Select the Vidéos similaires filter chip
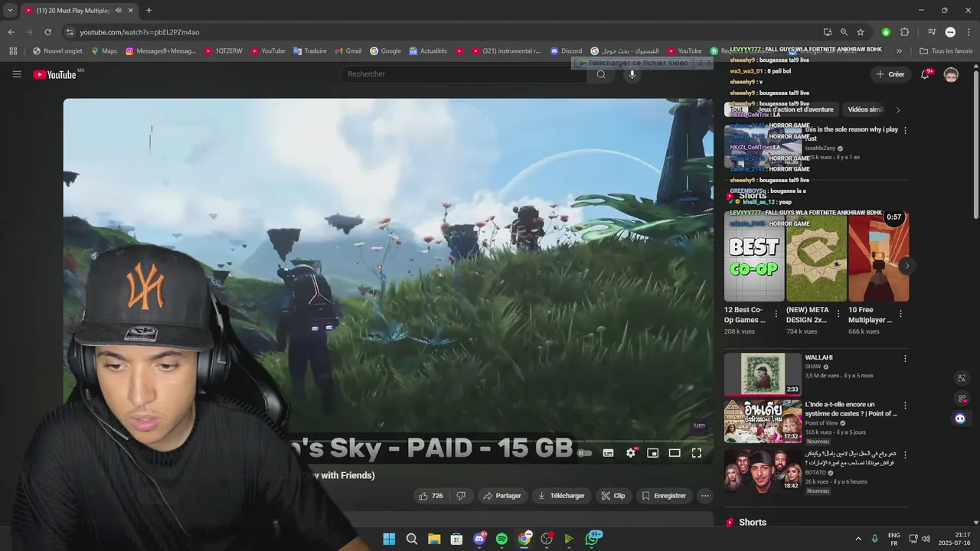 [x=865, y=109]
